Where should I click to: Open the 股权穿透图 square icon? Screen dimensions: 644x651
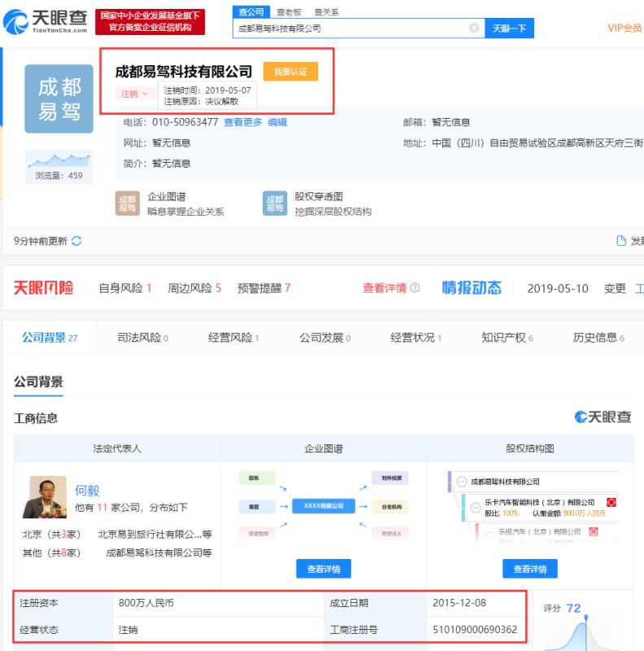[x=275, y=203]
